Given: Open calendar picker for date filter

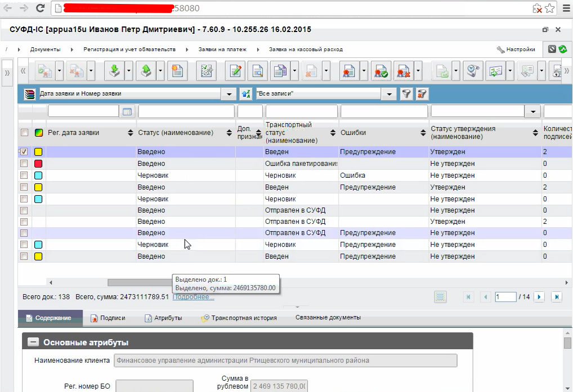Looking at the screenshot, I should 127,112.
